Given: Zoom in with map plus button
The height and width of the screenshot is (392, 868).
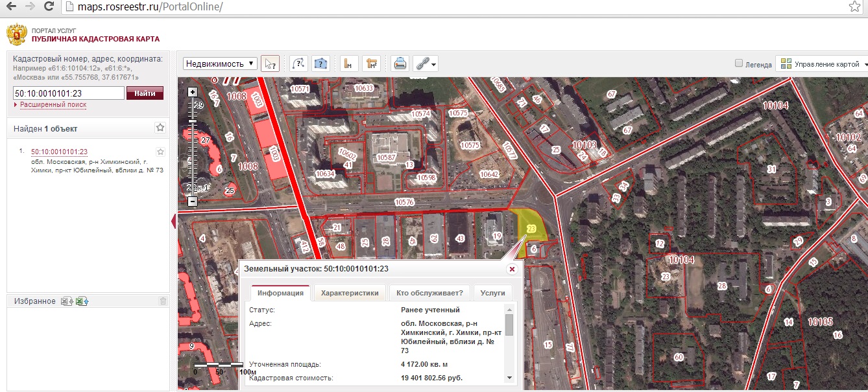Looking at the screenshot, I should pos(192,92).
